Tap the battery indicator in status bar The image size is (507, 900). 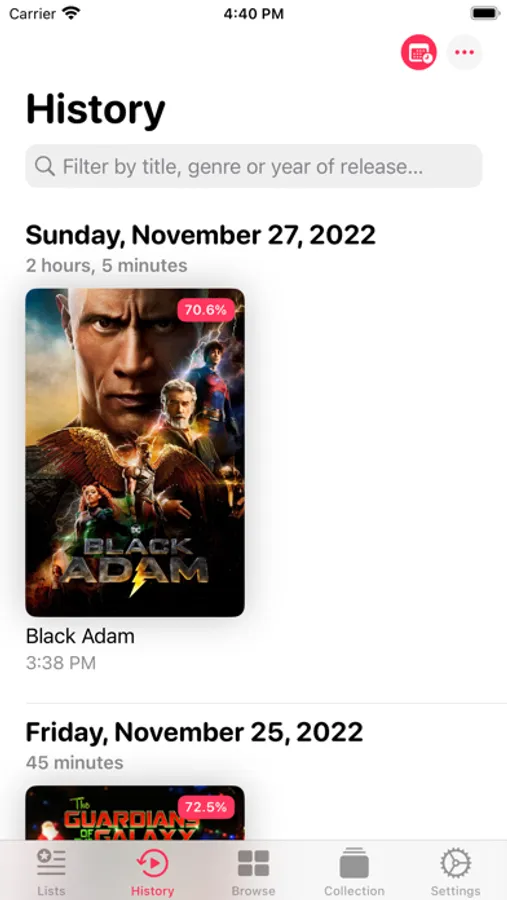485,13
